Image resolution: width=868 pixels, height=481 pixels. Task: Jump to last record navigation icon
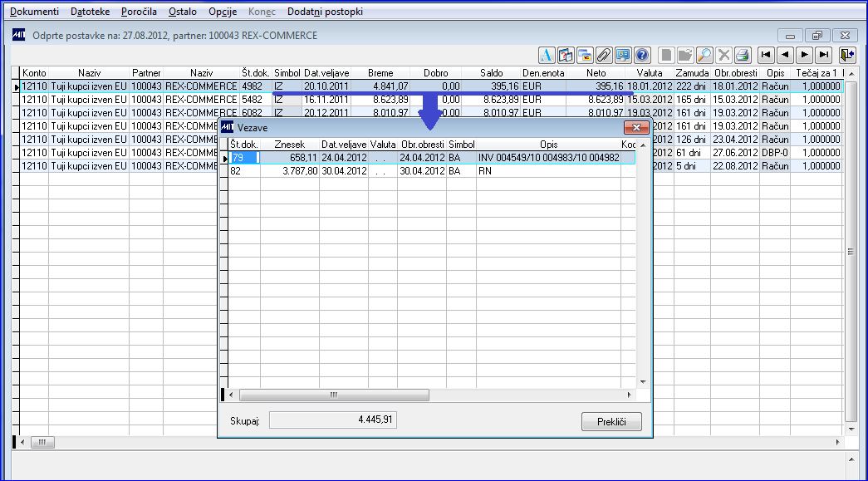(824, 55)
